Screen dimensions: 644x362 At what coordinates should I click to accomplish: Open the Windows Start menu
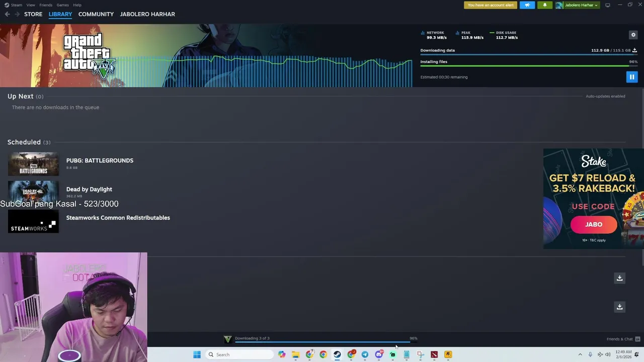(x=197, y=354)
